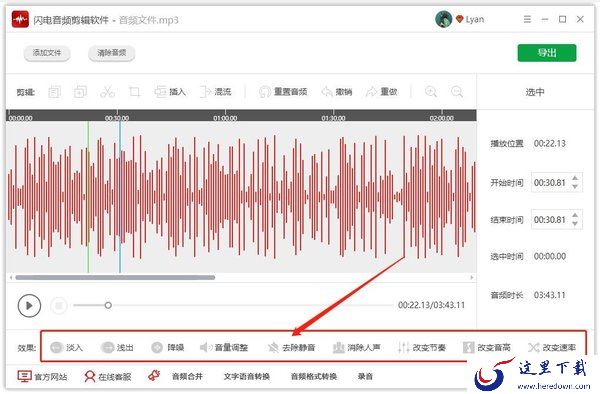This screenshot has height=394, width=600.
Task: Apply the 降噪 noise reduction effect
Action: point(168,347)
